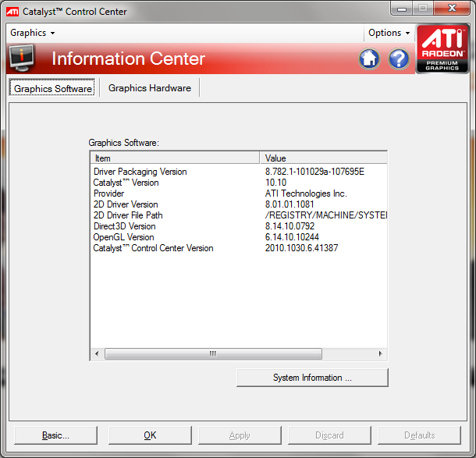476x458 pixels.
Task: Confirm with the OK button
Action: [x=150, y=435]
